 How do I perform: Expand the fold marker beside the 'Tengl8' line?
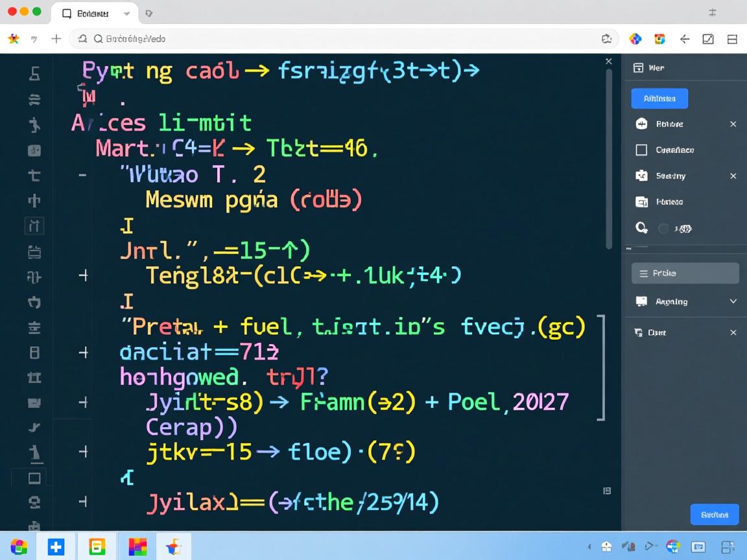point(83,275)
